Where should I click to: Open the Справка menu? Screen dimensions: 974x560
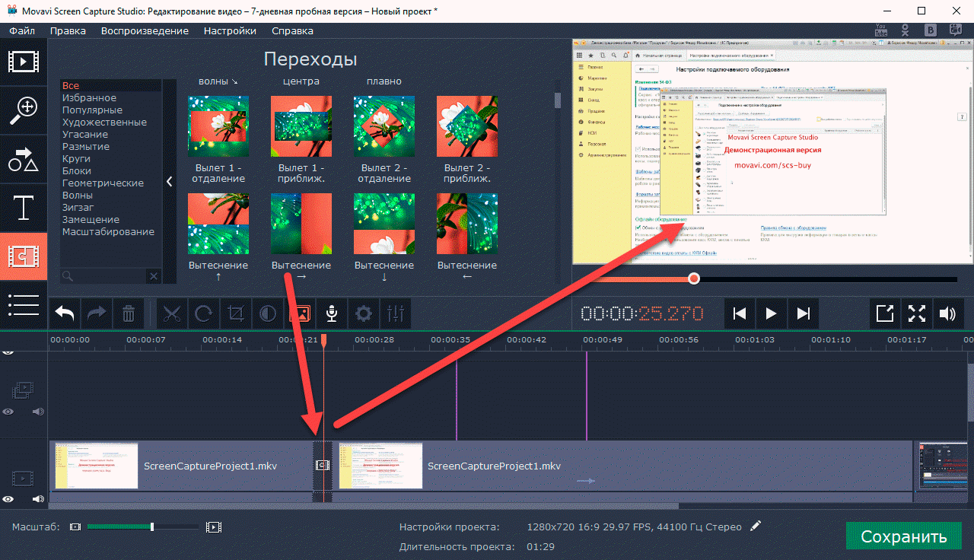[x=291, y=30]
